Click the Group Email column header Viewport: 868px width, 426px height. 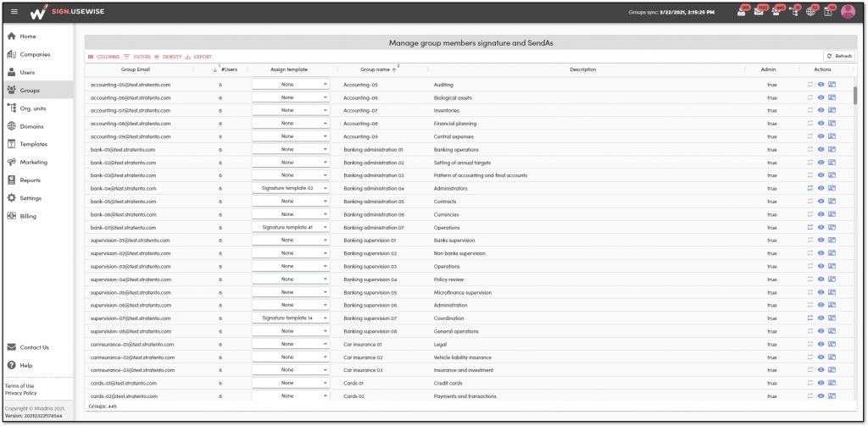click(136, 69)
